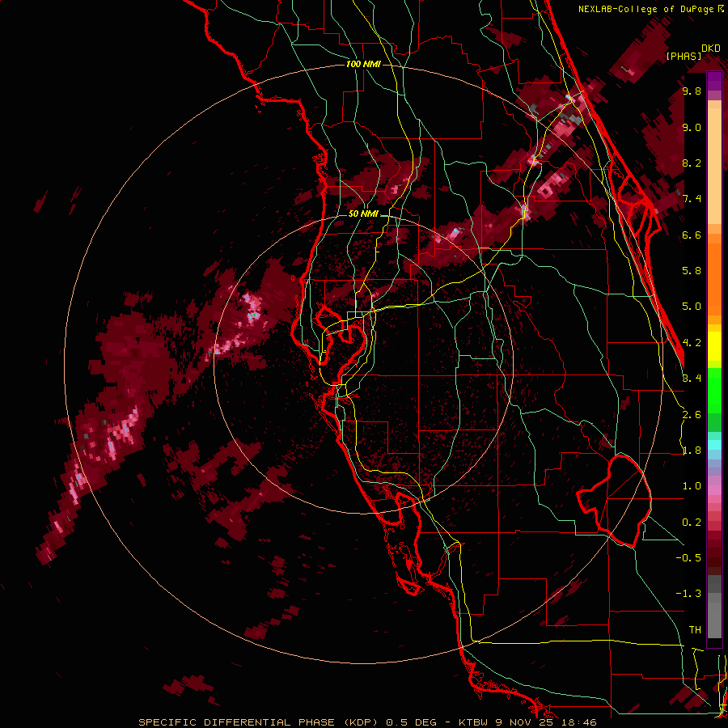Click the 7.4 value on the color scale
This screenshot has width=728, height=728.
(x=692, y=199)
